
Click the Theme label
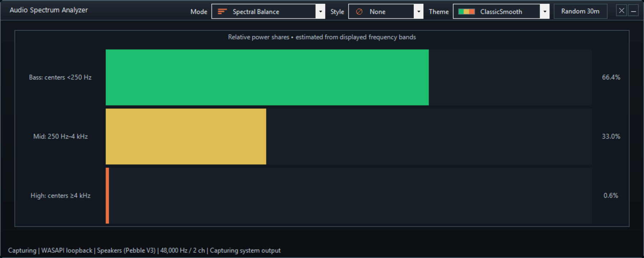click(x=439, y=12)
